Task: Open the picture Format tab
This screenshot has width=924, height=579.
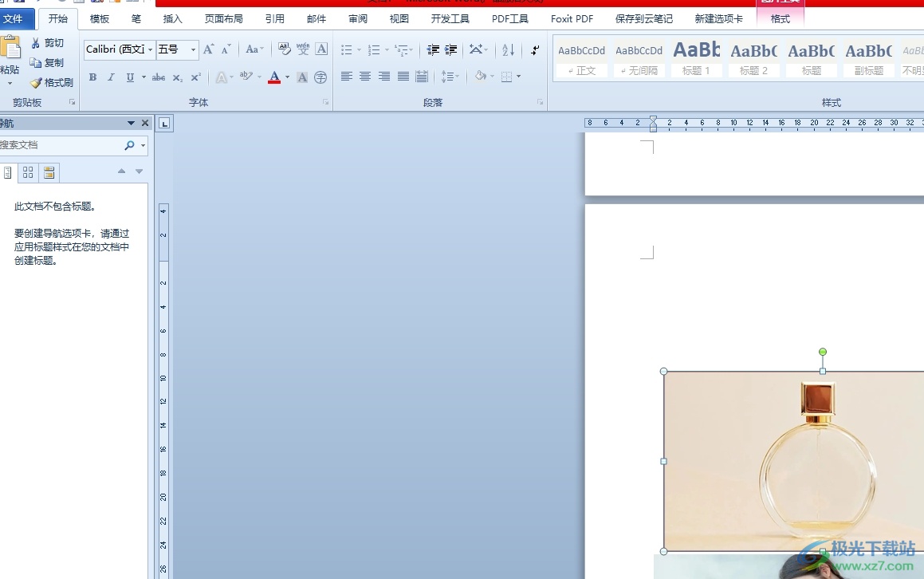Action: [780, 19]
